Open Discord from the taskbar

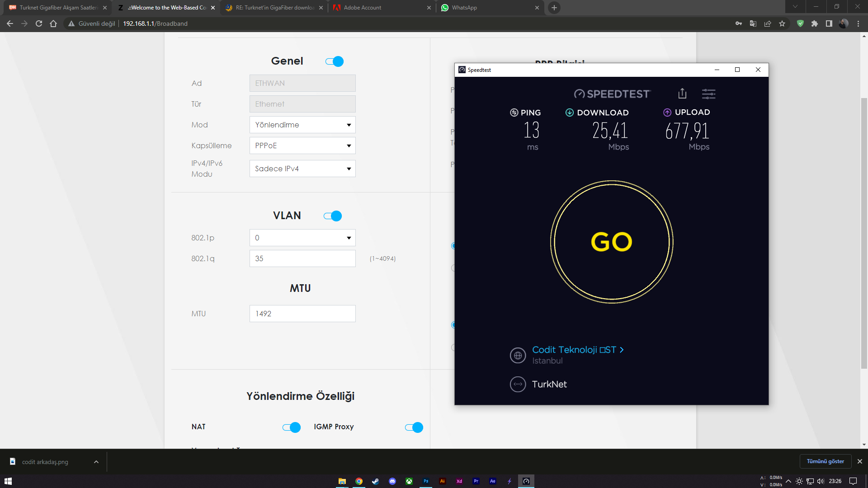(392, 481)
